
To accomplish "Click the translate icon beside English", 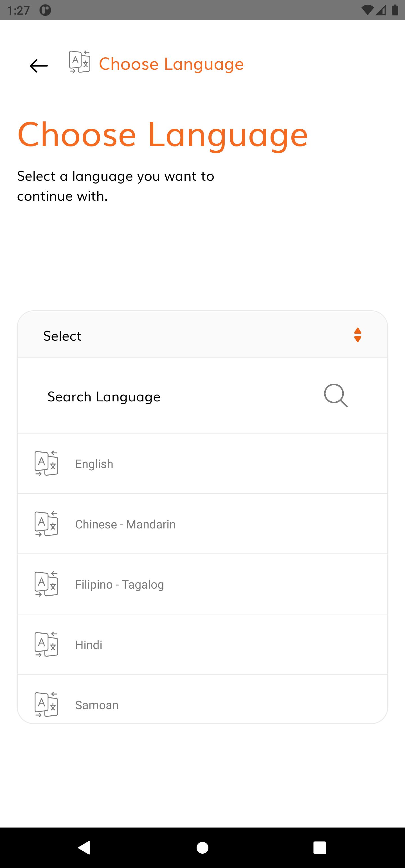I will [46, 463].
